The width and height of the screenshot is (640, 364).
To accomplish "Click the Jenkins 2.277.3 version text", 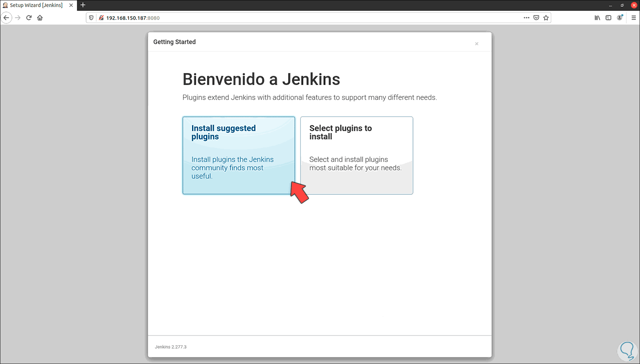I will (x=171, y=347).
